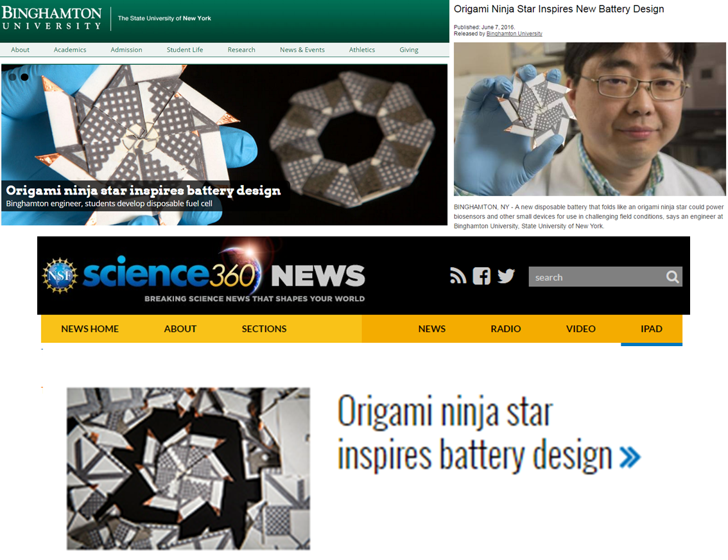Viewport: 728px width, 560px height.
Task: Click the NSF logo
Action: [60, 276]
